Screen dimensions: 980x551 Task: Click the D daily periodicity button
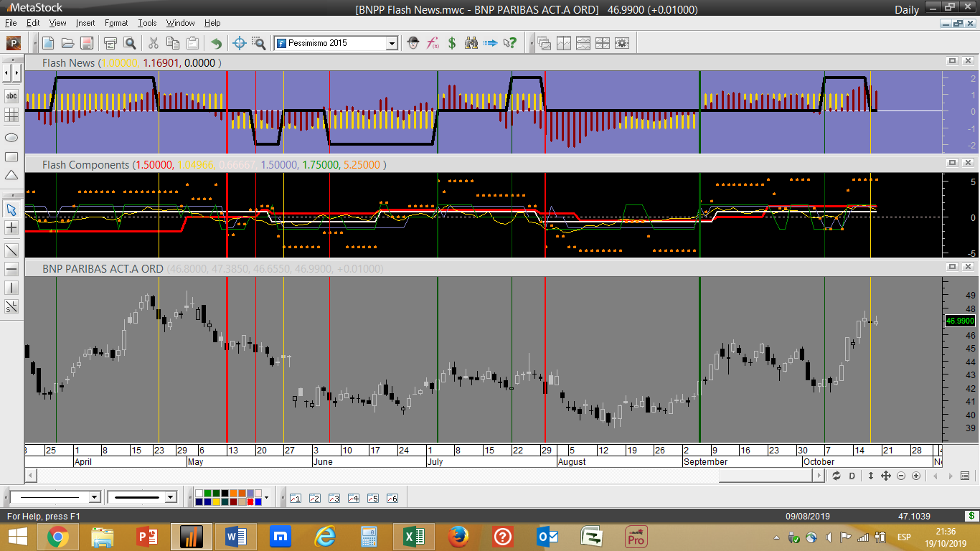click(x=852, y=476)
